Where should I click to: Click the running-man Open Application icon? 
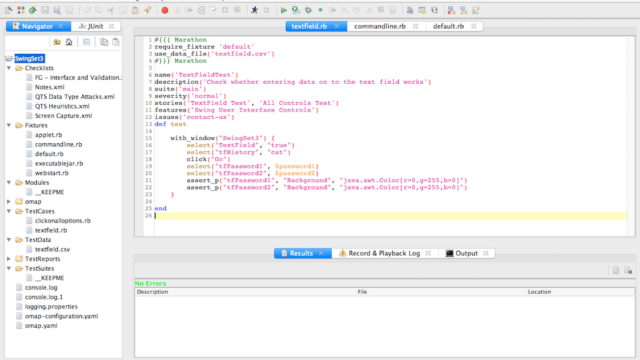click(255, 10)
